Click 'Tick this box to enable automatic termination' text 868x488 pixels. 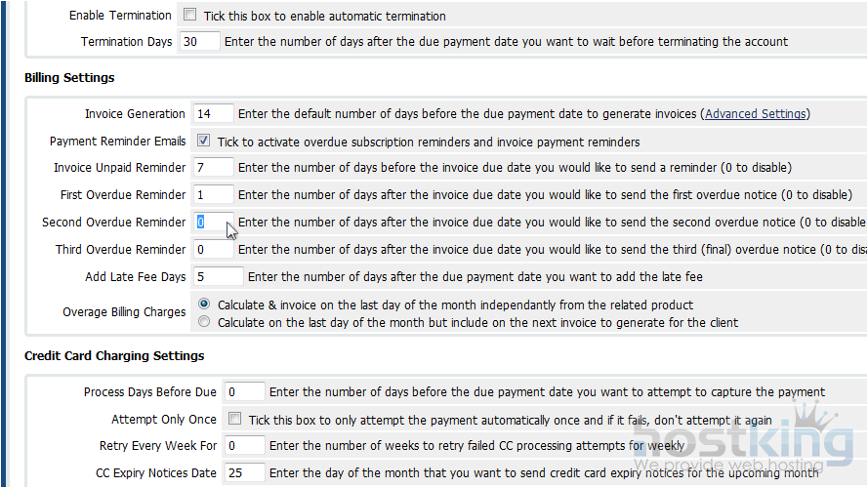(x=324, y=17)
